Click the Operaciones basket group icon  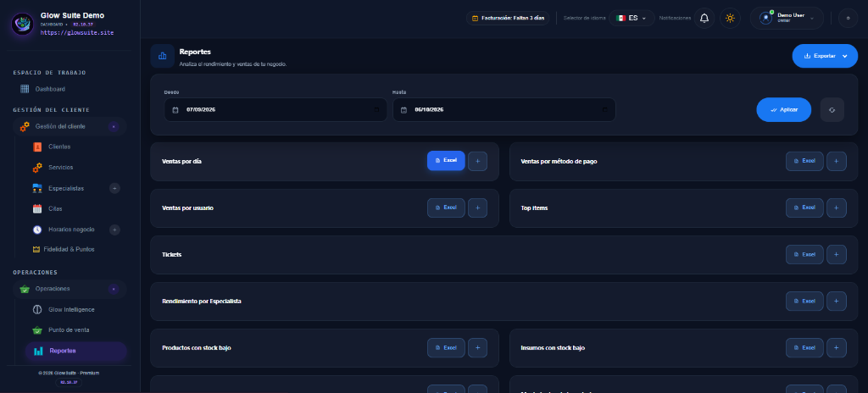click(25, 289)
